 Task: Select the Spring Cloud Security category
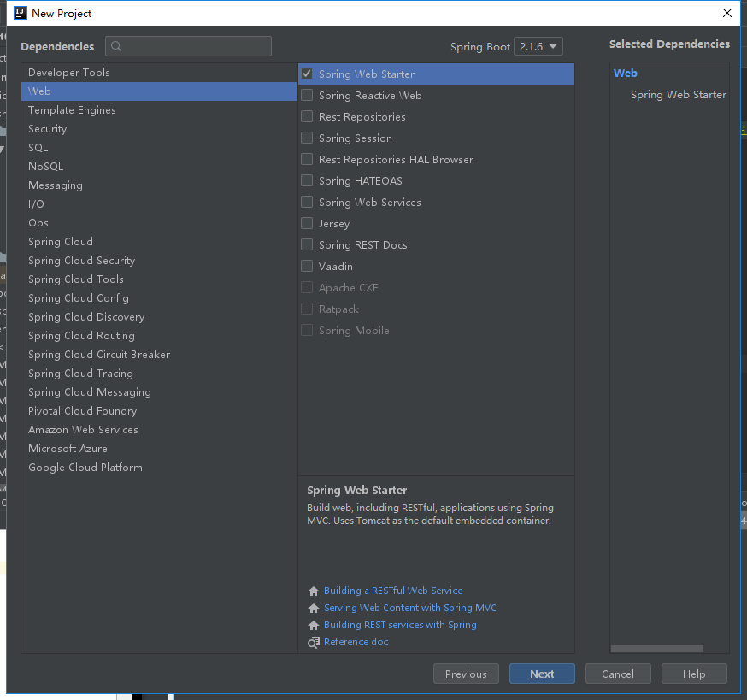(159, 261)
